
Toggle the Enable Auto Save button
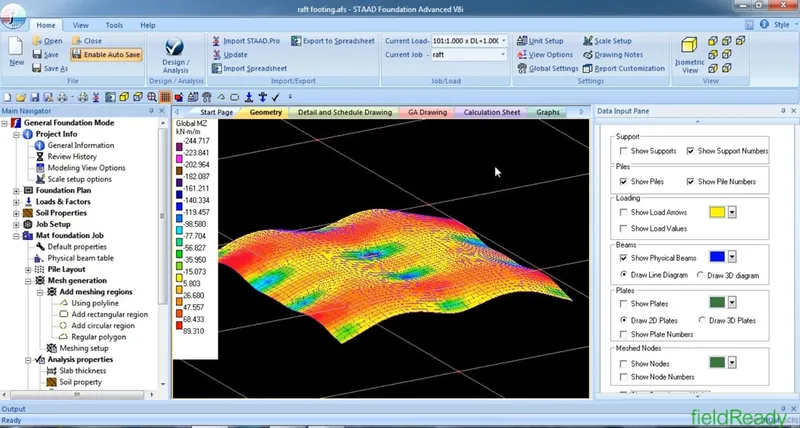106,55
